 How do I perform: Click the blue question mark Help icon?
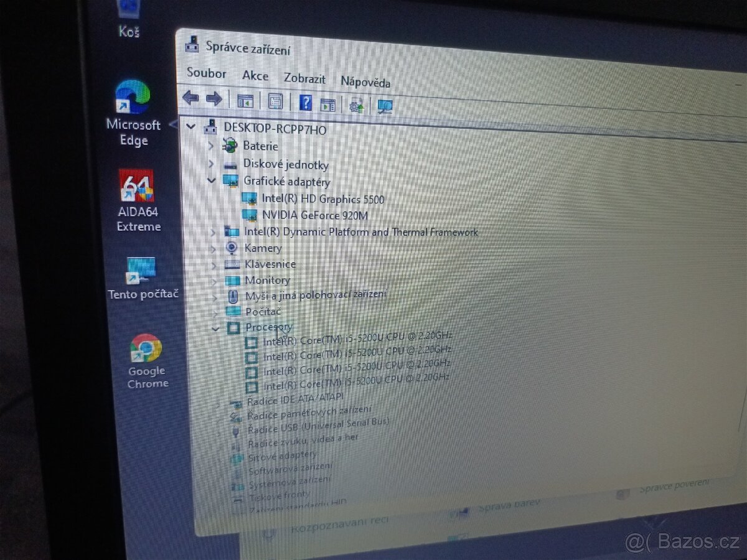click(x=305, y=103)
